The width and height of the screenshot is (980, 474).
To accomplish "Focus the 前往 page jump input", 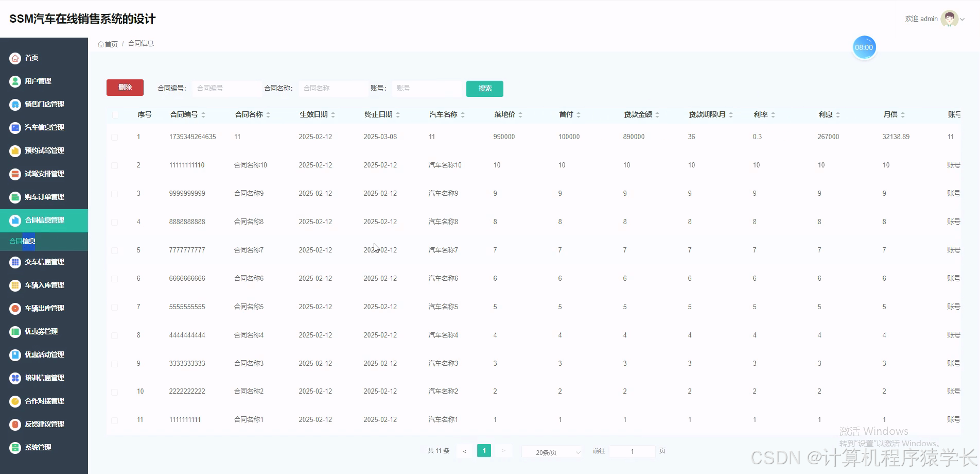I will click(632, 452).
